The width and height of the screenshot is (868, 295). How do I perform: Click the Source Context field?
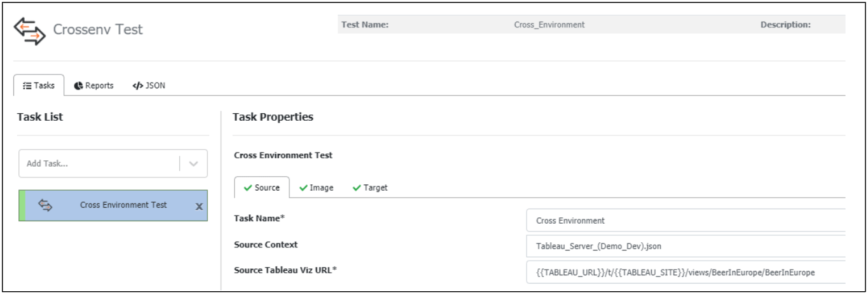point(687,245)
